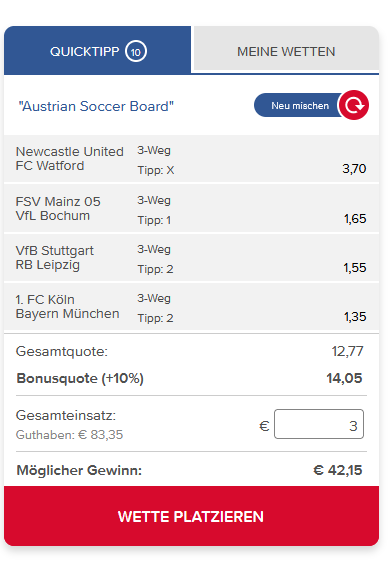Select the Newcastle United vs FC Watford row
391x577 pixels.
click(191, 159)
